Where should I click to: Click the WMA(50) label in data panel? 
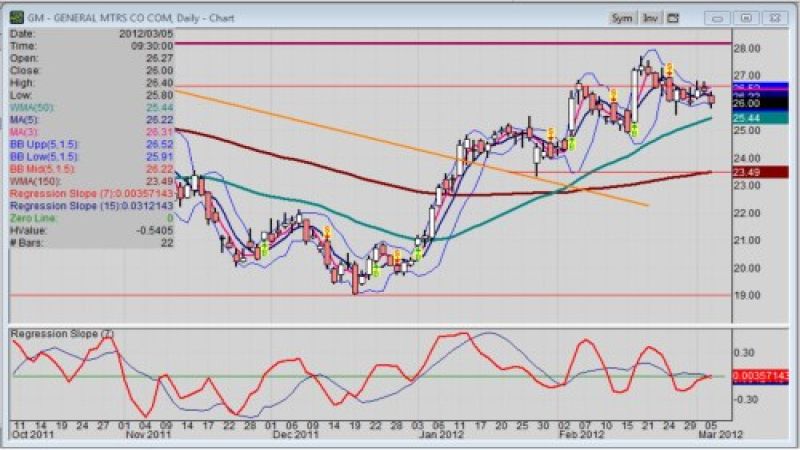(32, 108)
